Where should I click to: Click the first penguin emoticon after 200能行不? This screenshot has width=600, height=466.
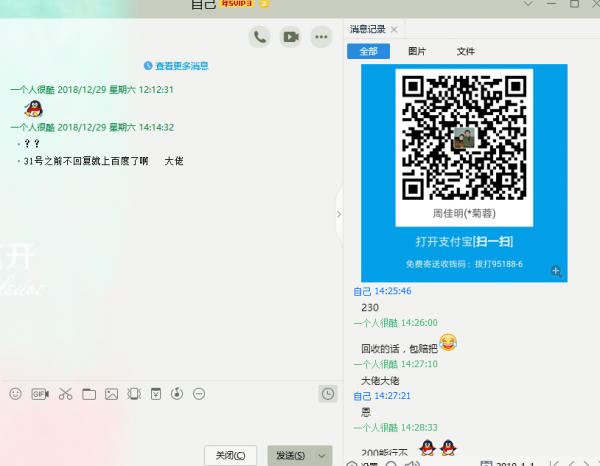coord(427,447)
